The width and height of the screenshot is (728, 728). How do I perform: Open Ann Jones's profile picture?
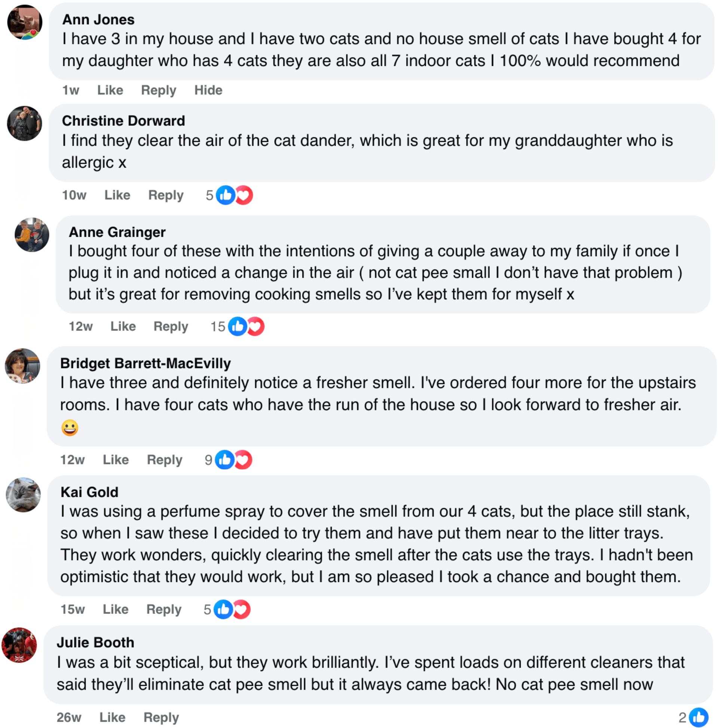click(24, 22)
